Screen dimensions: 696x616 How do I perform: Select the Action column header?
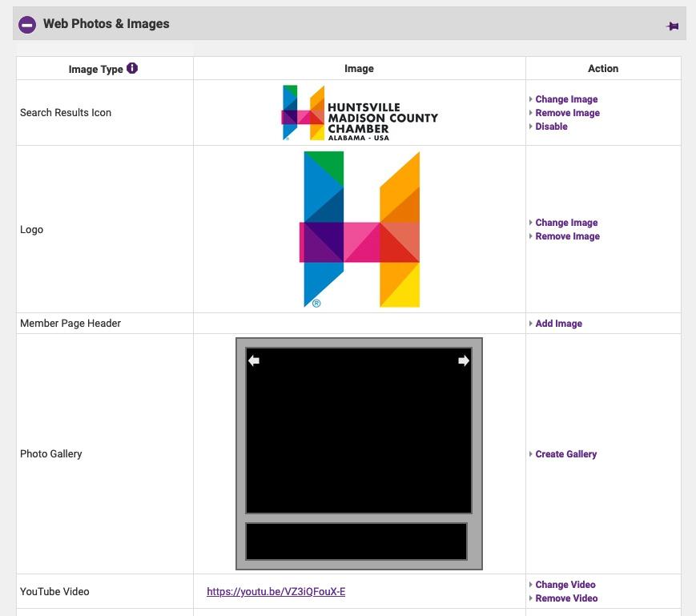pos(603,69)
